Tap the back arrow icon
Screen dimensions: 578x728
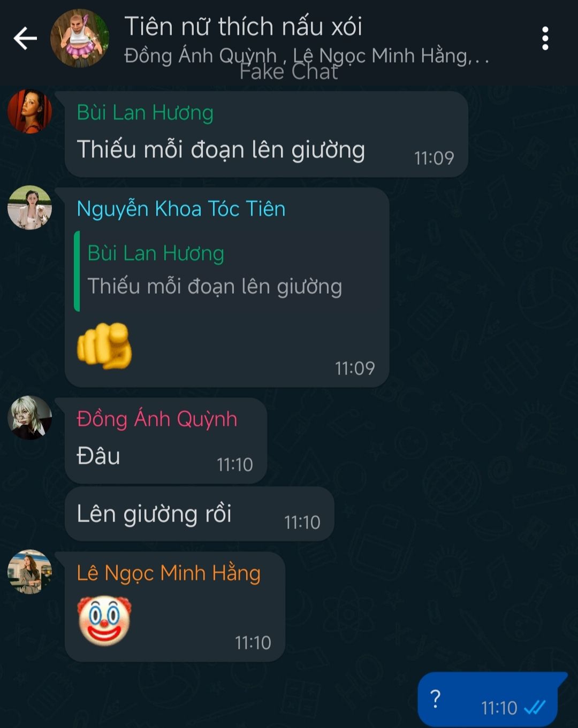tap(25, 39)
